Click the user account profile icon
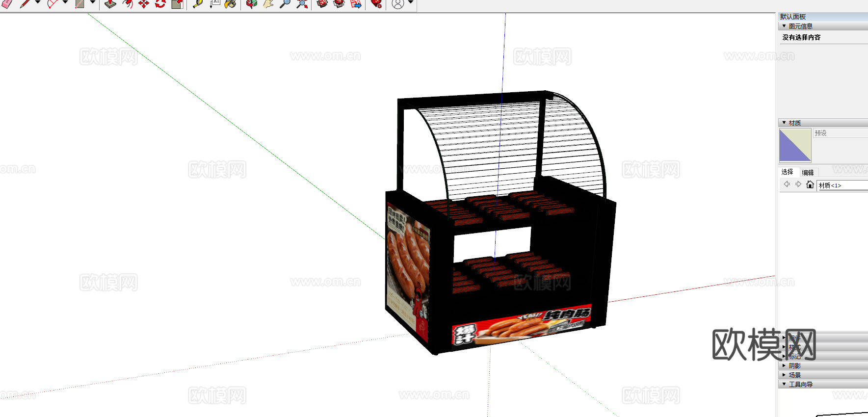The image size is (868, 417). [398, 4]
